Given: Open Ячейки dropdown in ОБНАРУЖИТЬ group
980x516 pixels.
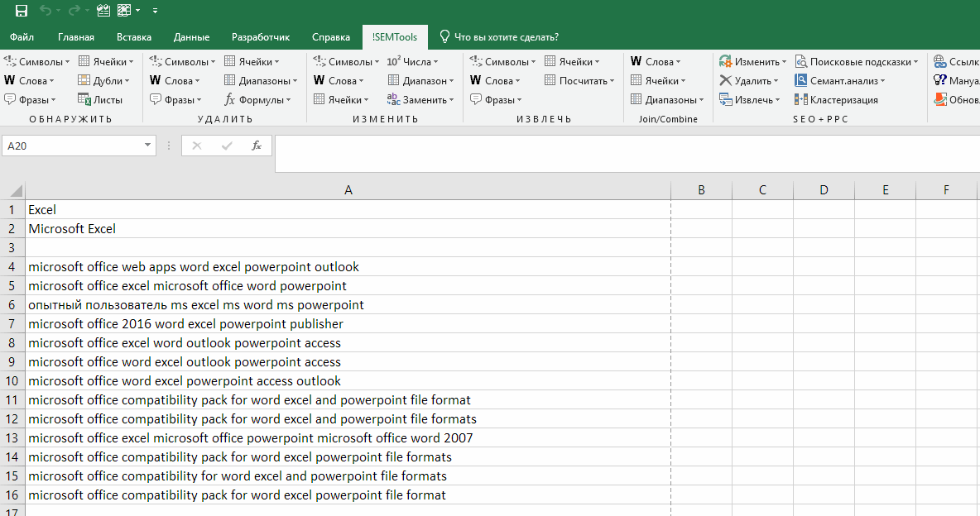Looking at the screenshot, I should coord(106,61).
